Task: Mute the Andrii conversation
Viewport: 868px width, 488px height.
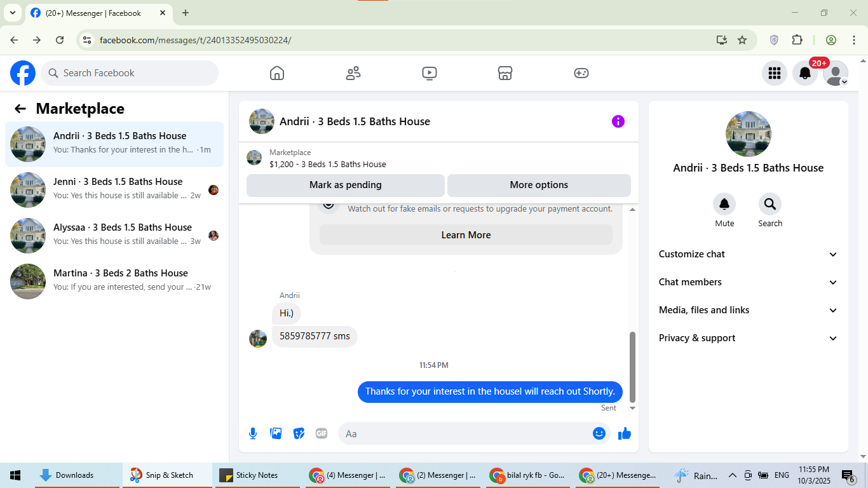Action: pos(724,204)
